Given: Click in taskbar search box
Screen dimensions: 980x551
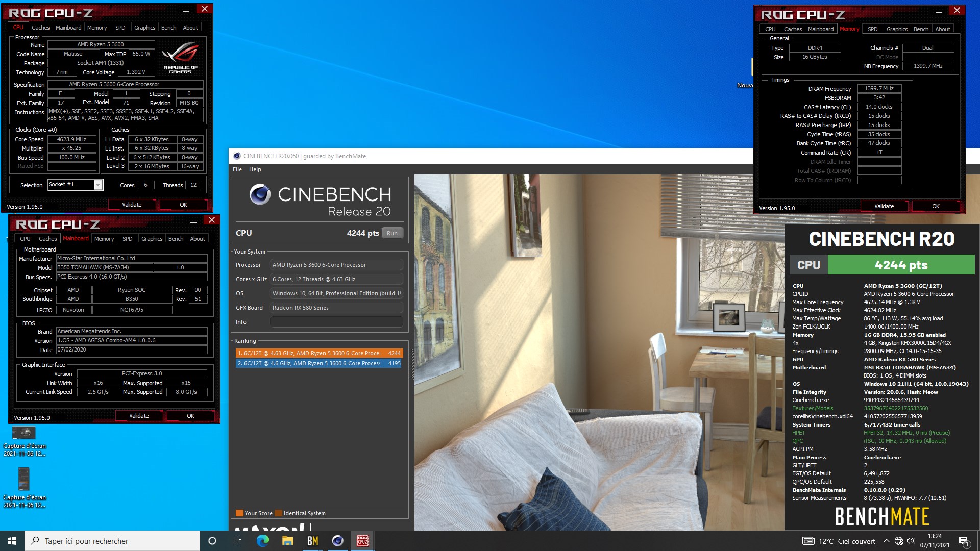Looking at the screenshot, I should point(112,541).
